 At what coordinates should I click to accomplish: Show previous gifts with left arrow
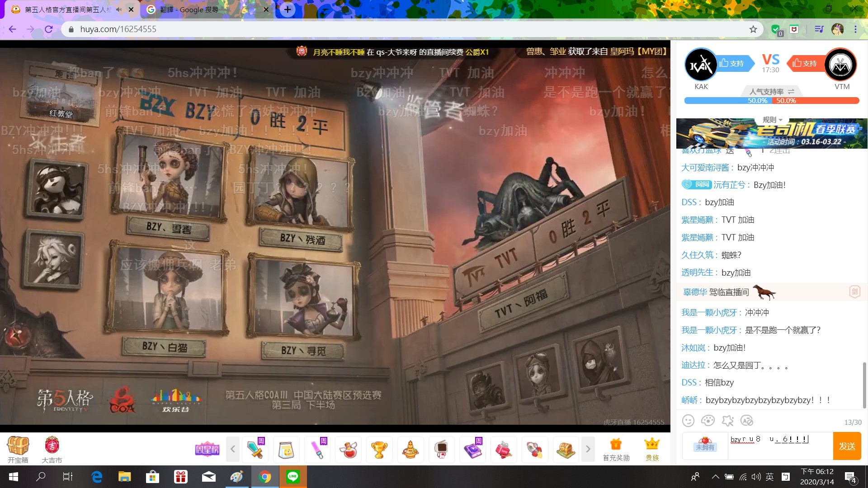[x=233, y=449]
